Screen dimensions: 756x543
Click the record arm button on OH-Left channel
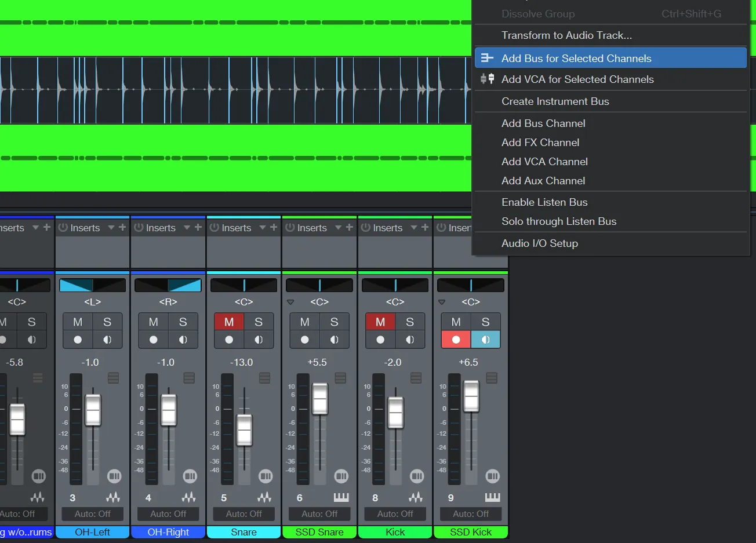[x=78, y=340]
